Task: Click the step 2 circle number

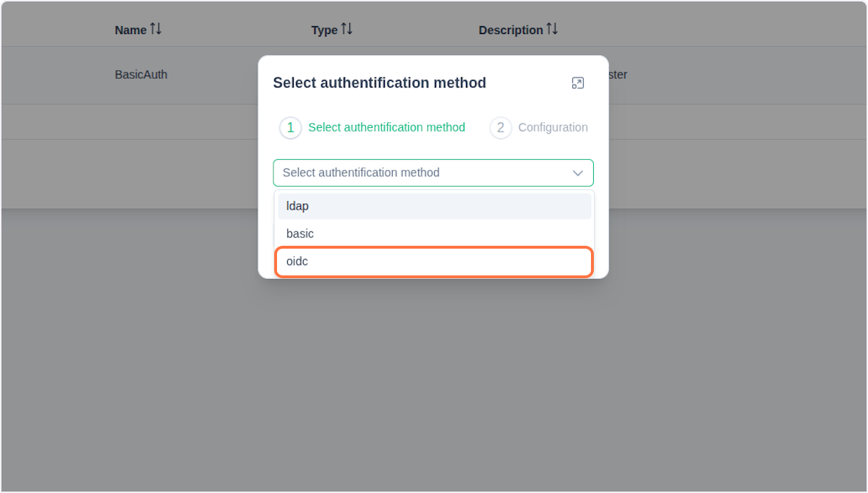Action: pyautogui.click(x=501, y=128)
